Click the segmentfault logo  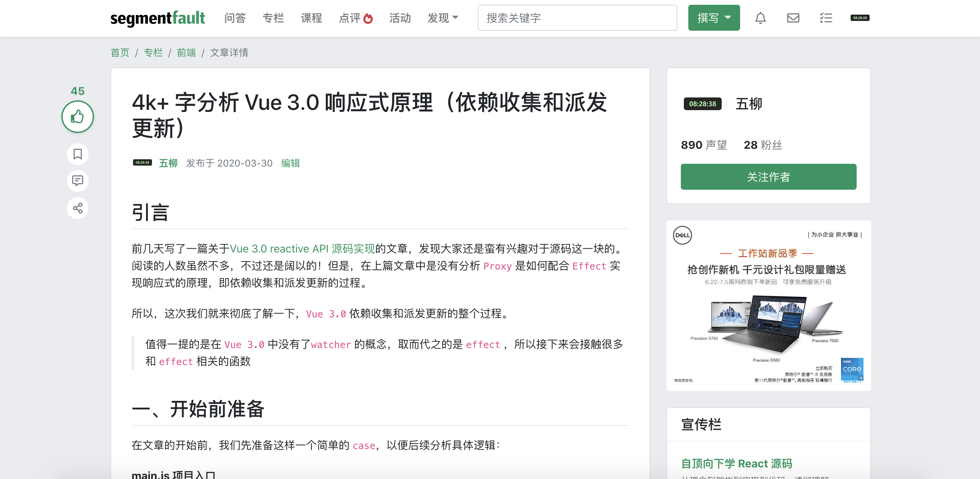pos(157,18)
